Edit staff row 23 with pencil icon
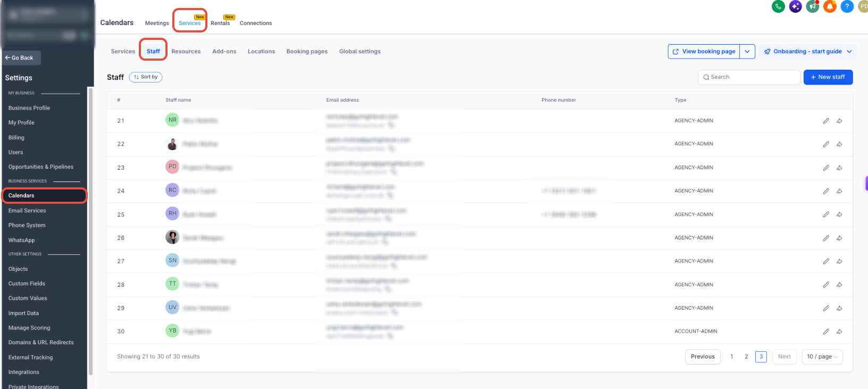 [826, 168]
